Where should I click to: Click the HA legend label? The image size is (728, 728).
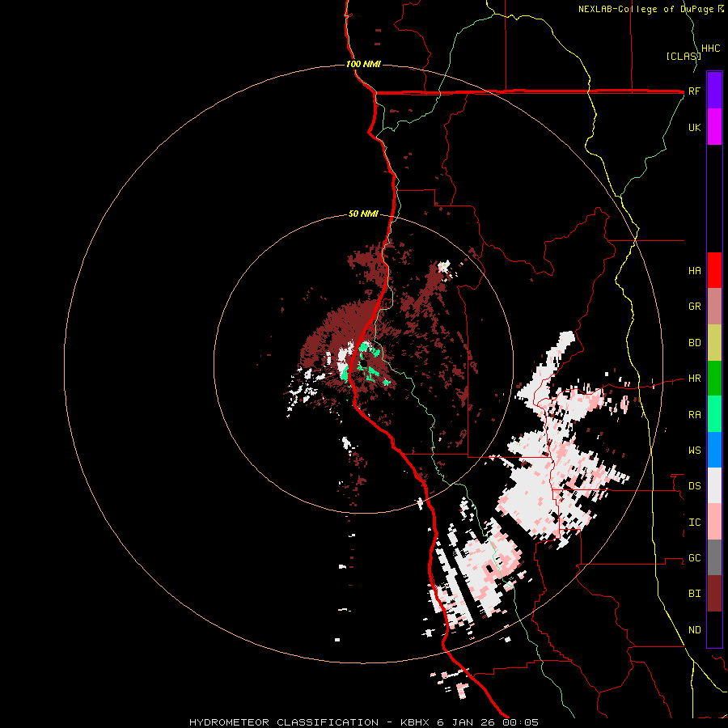point(694,270)
